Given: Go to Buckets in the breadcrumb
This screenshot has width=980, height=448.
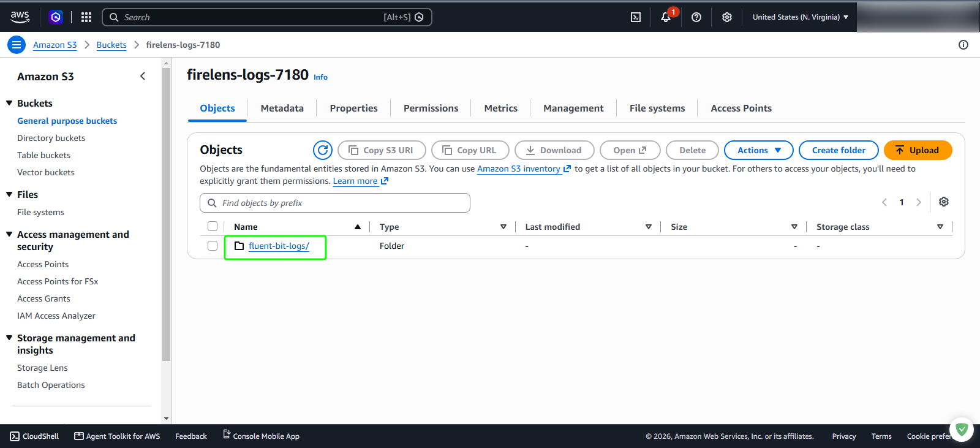Looking at the screenshot, I should (x=111, y=45).
